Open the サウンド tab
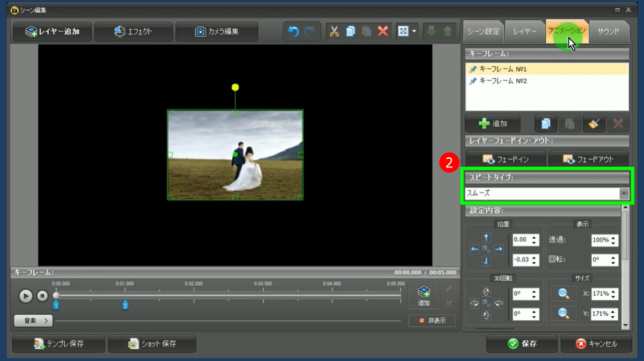This screenshot has width=644, height=361. (x=608, y=31)
